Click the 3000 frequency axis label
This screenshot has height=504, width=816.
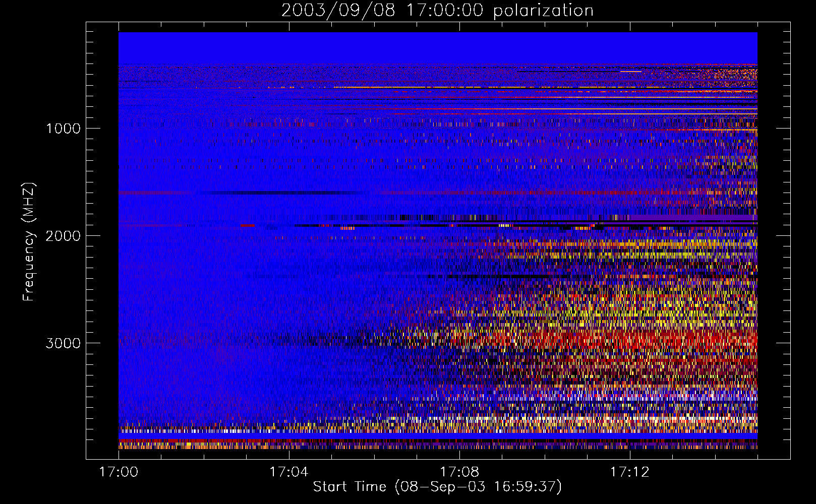[x=63, y=343]
